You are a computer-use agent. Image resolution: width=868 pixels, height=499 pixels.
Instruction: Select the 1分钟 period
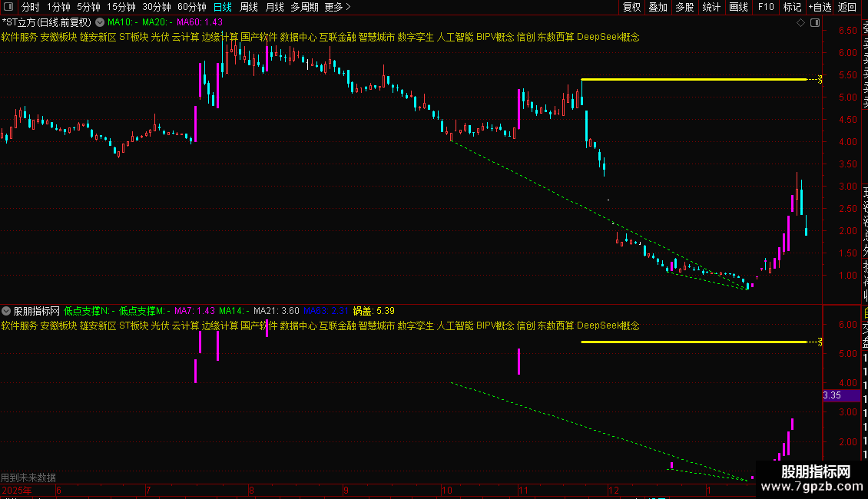click(x=58, y=7)
